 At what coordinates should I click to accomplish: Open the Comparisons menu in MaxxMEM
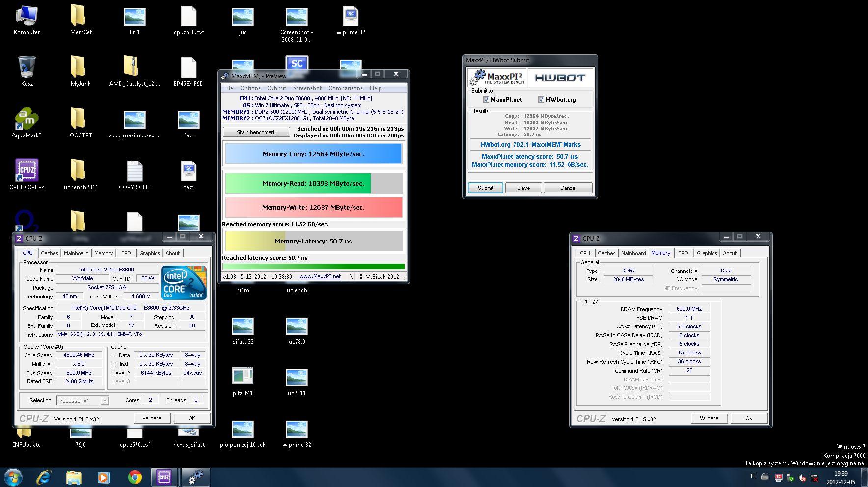click(346, 88)
